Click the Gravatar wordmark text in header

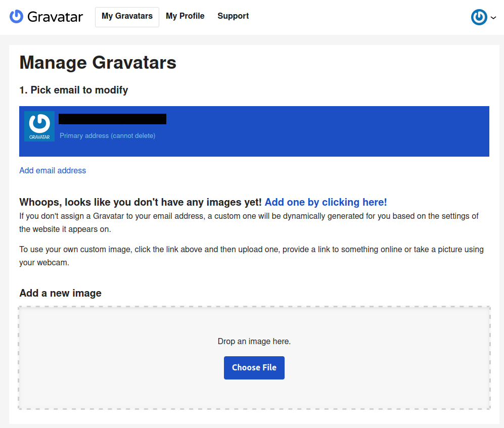(55, 17)
